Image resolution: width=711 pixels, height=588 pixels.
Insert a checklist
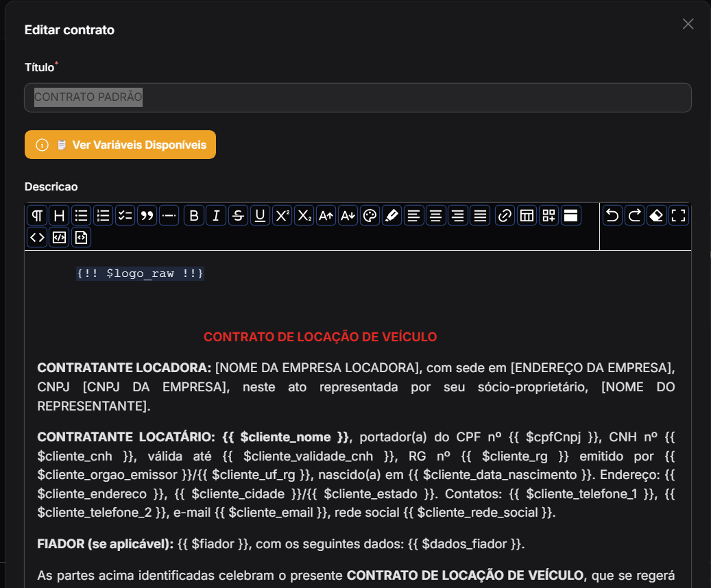coord(125,215)
